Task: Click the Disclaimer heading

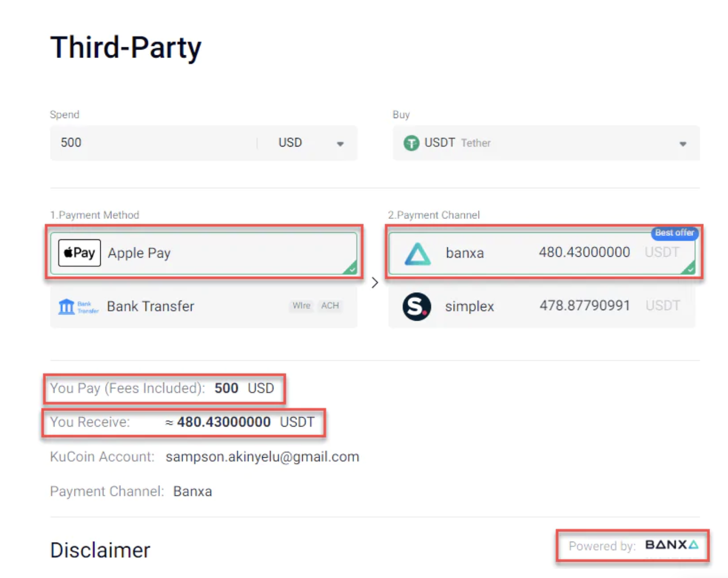Action: click(100, 550)
